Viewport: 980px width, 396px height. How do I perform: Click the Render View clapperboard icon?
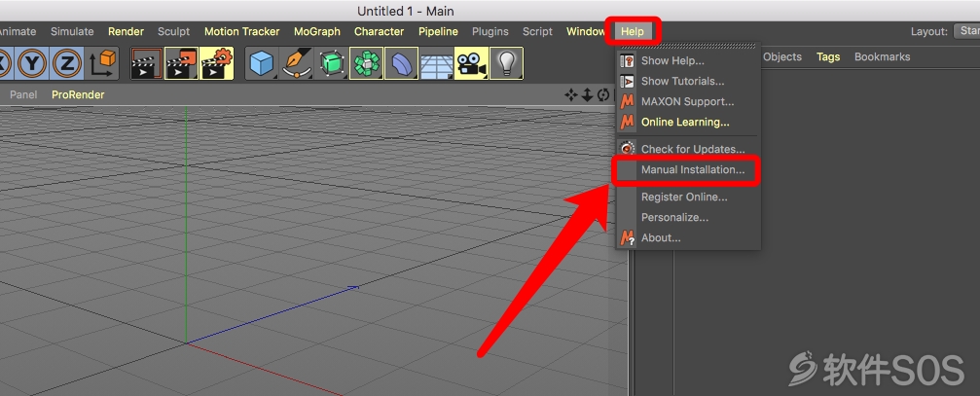click(x=146, y=63)
